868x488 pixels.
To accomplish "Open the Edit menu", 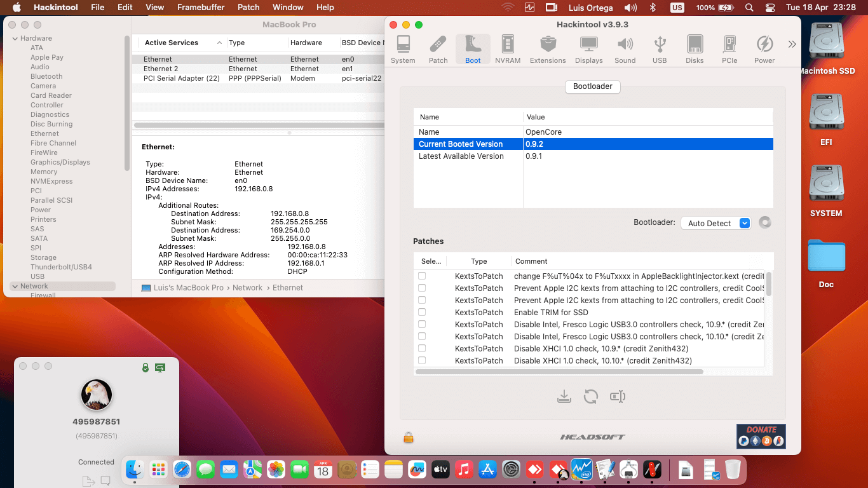I will tap(125, 8).
